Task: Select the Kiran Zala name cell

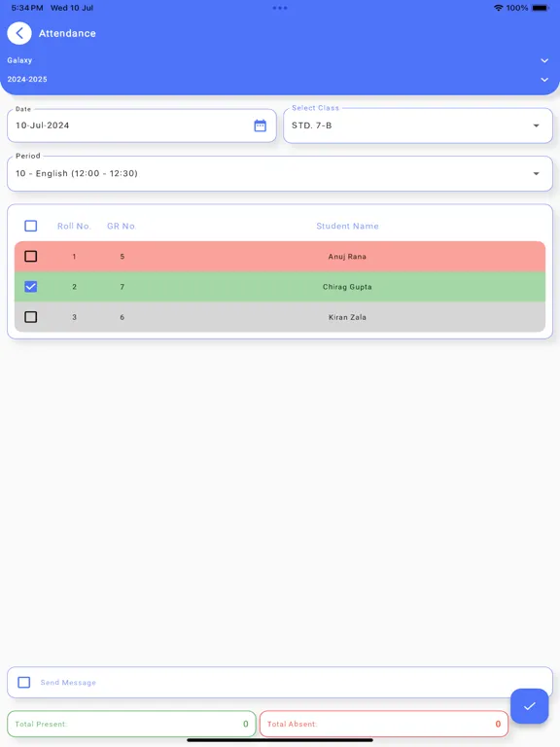Action: [347, 317]
